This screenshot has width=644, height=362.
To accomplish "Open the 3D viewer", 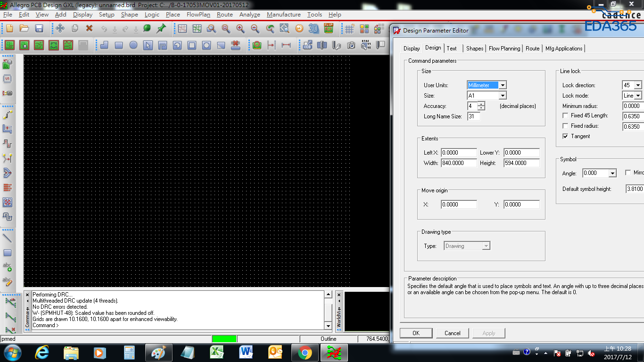I will [314, 29].
